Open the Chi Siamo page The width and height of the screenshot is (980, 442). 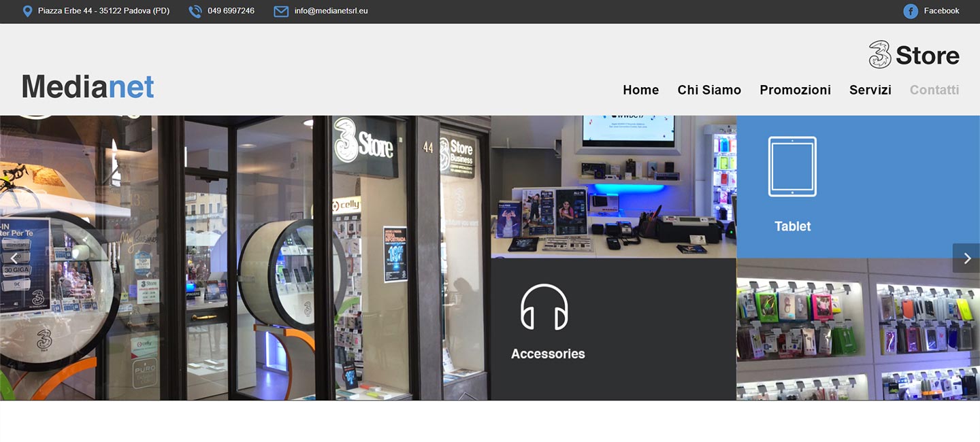pos(709,90)
